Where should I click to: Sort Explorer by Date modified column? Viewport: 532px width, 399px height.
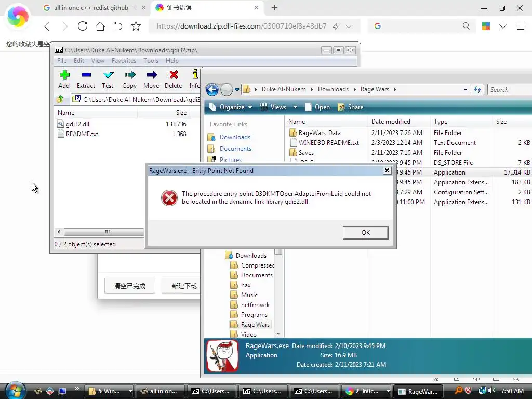pos(391,122)
